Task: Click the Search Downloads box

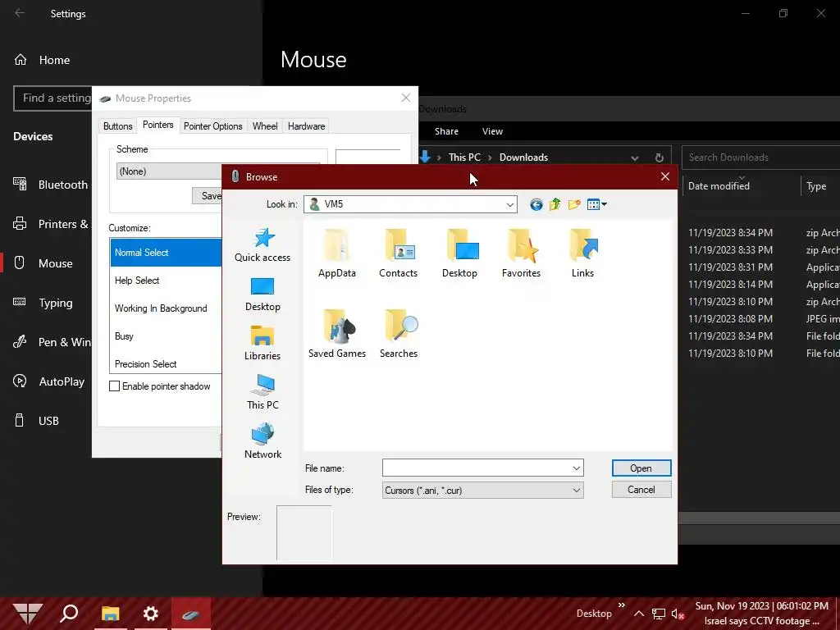Action: [x=760, y=157]
